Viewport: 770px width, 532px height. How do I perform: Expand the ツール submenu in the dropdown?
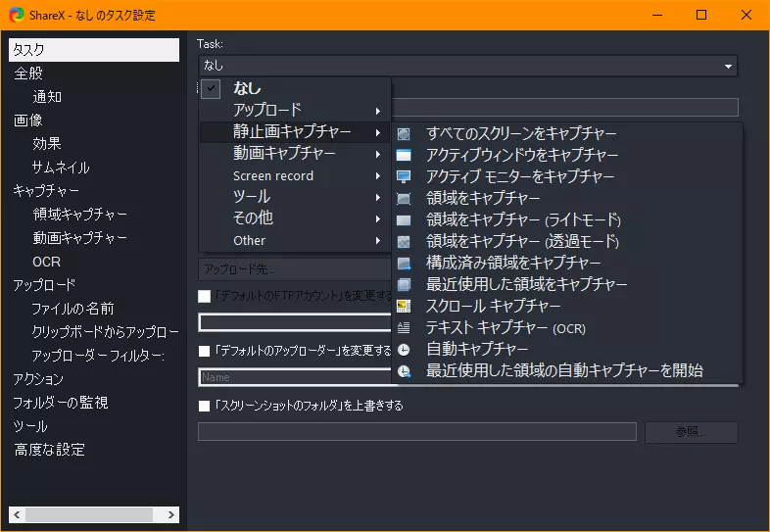click(295, 197)
